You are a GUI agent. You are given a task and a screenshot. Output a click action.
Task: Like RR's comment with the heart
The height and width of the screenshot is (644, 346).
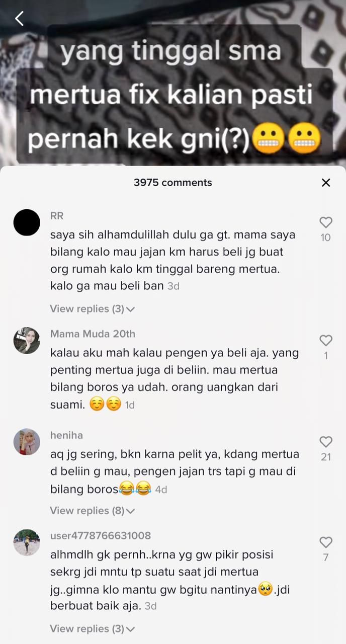326,222
